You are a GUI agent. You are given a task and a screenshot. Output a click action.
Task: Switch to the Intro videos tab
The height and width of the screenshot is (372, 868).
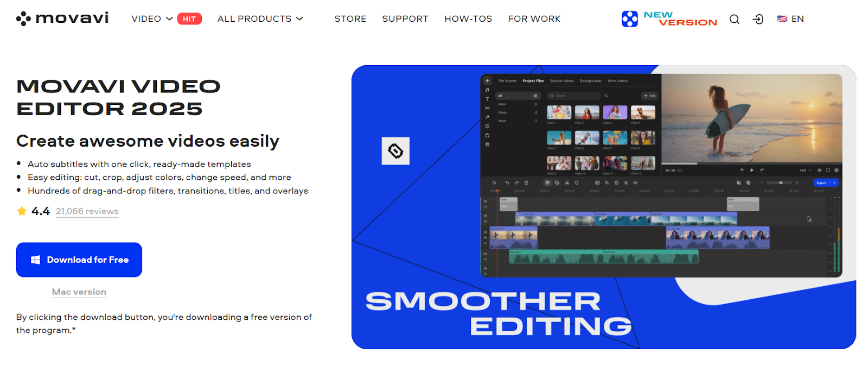coord(618,81)
